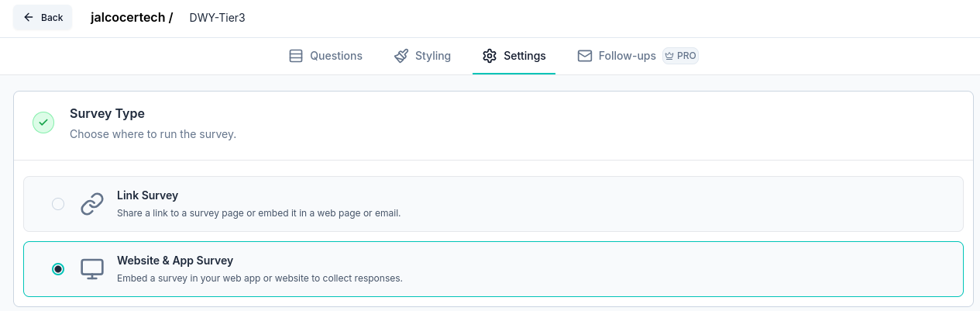Screen dimensions: 980x311
Task: Click the Website & App Survey description text
Action: tap(260, 278)
